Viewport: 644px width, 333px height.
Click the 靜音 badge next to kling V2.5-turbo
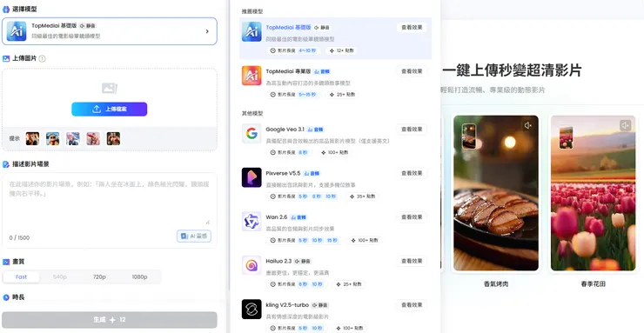tap(320, 305)
